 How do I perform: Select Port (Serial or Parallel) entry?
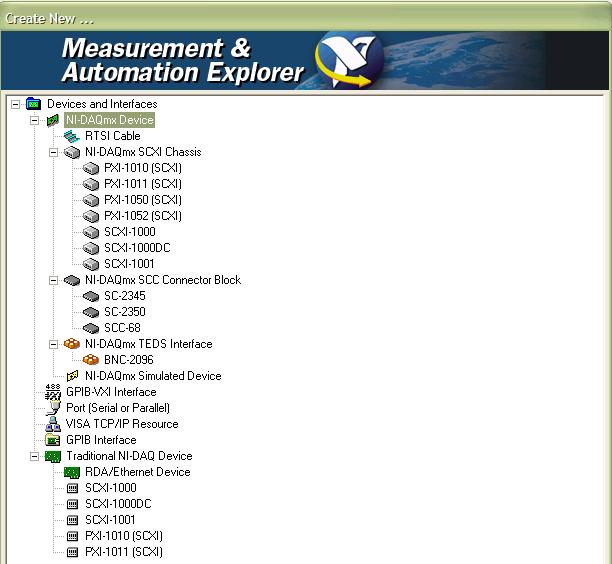tap(118, 408)
